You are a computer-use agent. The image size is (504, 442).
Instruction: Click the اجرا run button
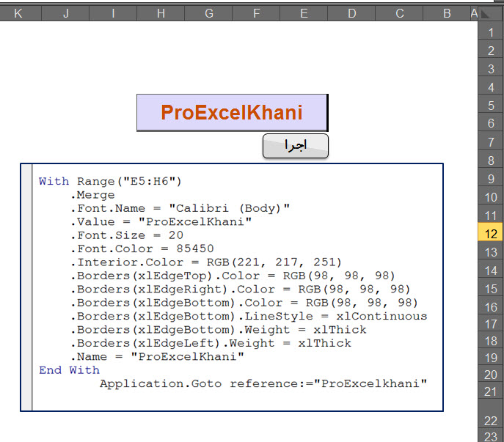pos(295,146)
